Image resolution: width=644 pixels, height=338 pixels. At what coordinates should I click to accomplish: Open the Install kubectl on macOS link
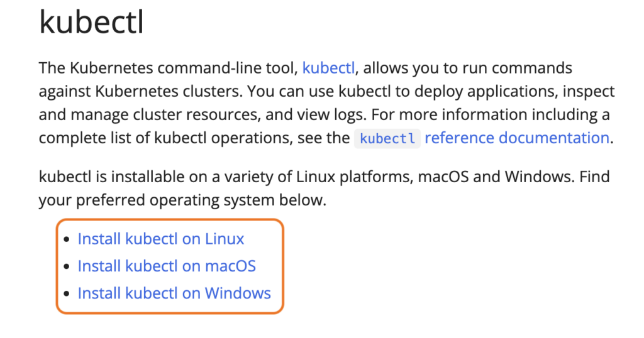(167, 266)
